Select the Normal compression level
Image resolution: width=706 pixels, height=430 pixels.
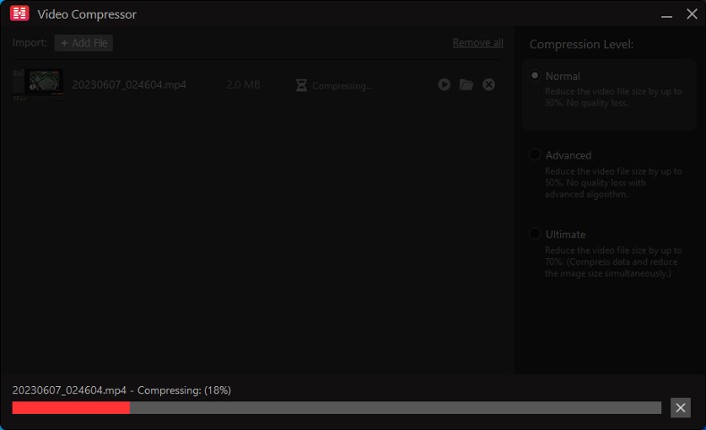tap(536, 76)
